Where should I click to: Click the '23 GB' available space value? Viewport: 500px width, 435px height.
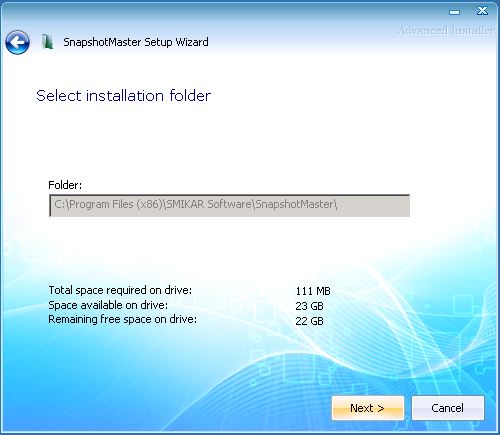pyautogui.click(x=309, y=306)
